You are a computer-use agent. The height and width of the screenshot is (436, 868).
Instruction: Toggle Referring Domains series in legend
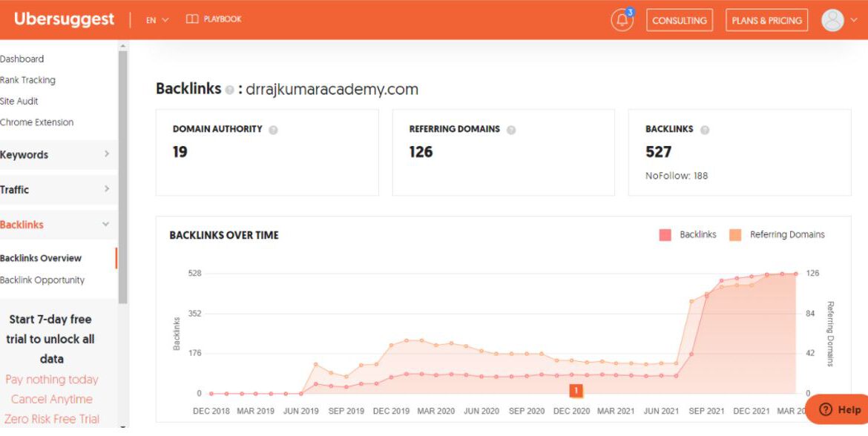coord(735,235)
